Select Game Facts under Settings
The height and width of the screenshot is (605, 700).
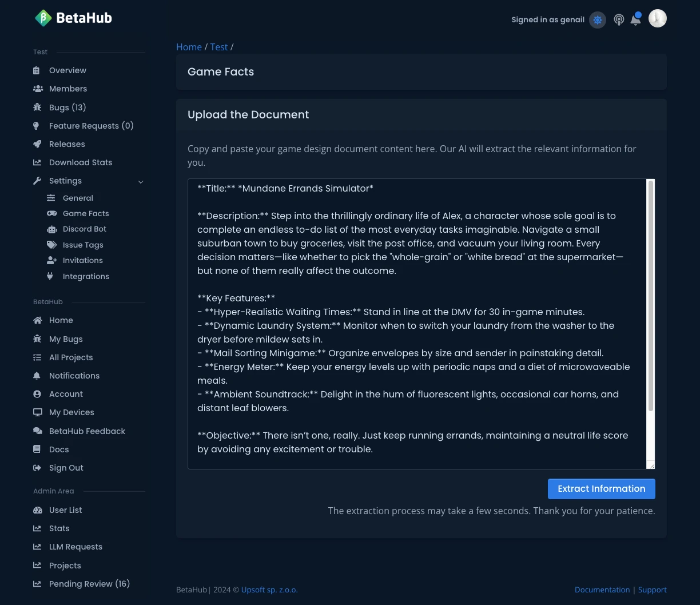[86, 213]
